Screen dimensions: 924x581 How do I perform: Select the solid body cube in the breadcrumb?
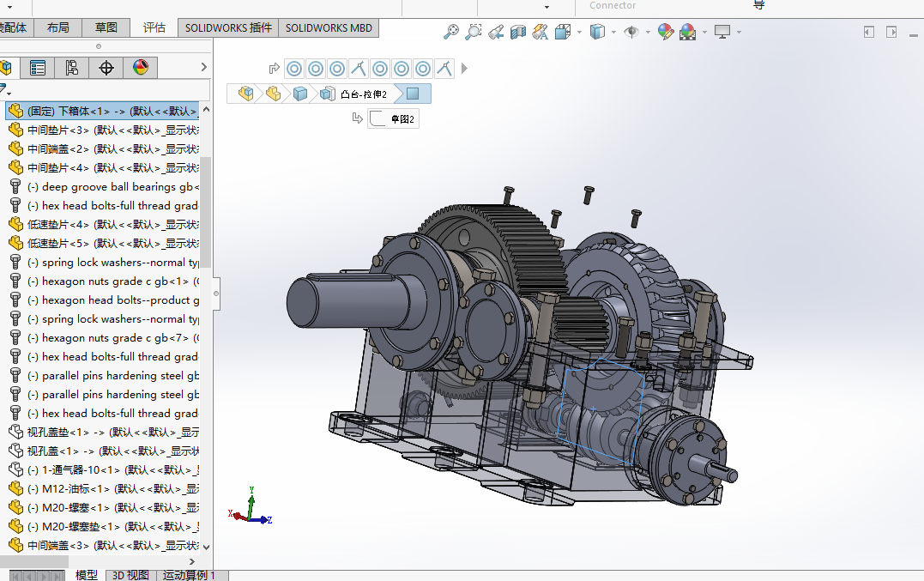[x=300, y=94]
